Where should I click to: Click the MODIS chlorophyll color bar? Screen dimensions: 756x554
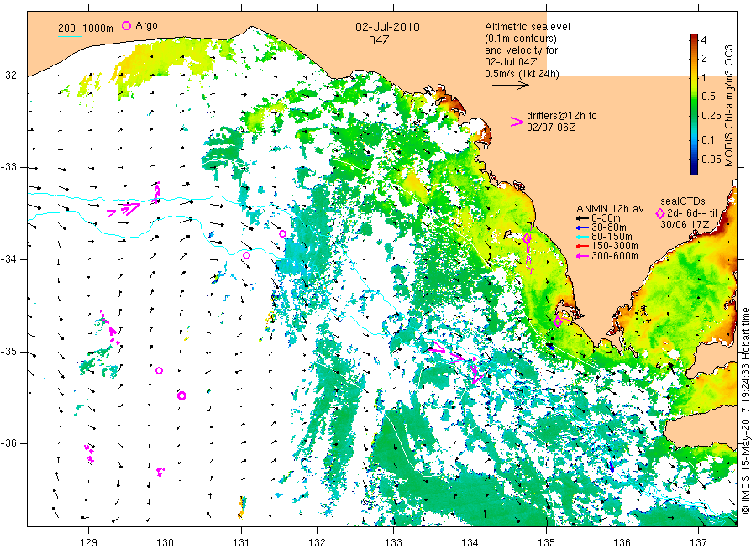pyautogui.click(x=694, y=104)
